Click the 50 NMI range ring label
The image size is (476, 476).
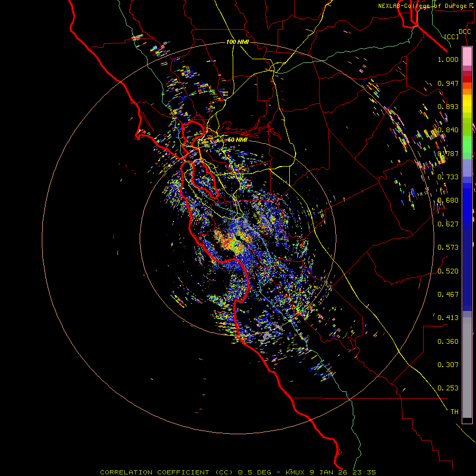point(237,140)
